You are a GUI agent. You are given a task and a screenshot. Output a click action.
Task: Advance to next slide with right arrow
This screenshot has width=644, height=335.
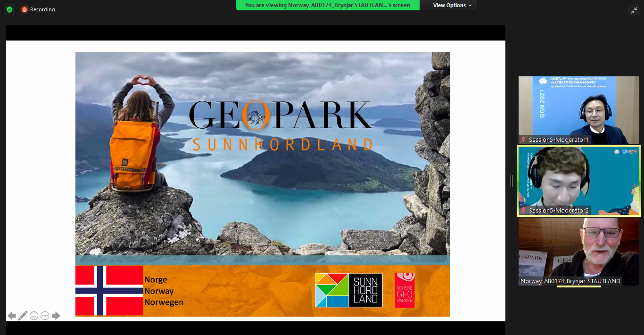point(56,316)
